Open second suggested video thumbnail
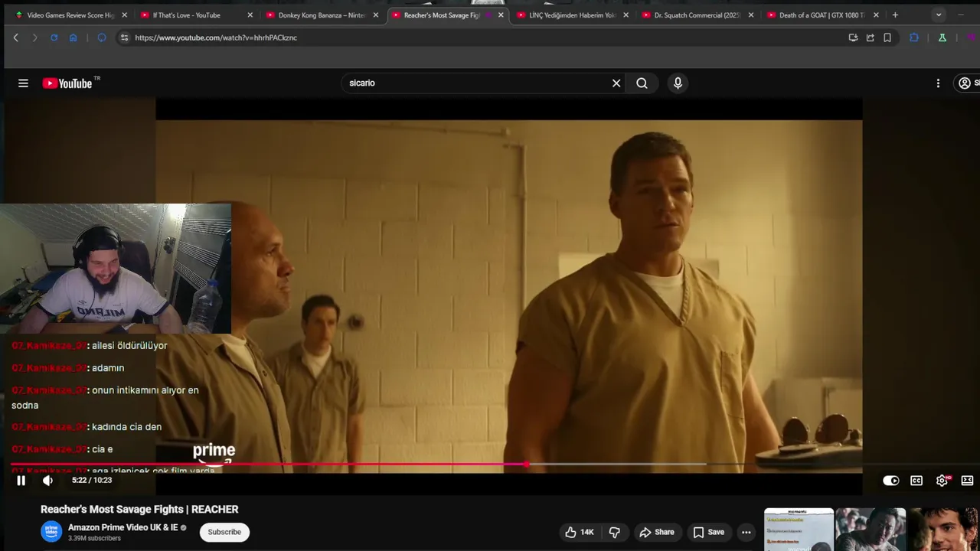980x551 pixels. [x=871, y=530]
